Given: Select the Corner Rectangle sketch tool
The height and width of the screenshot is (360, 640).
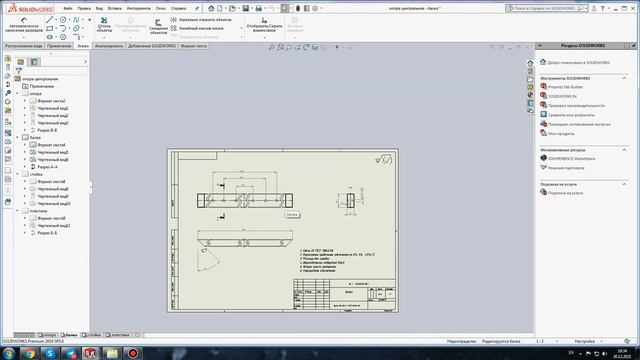Looking at the screenshot, I should point(50,29).
